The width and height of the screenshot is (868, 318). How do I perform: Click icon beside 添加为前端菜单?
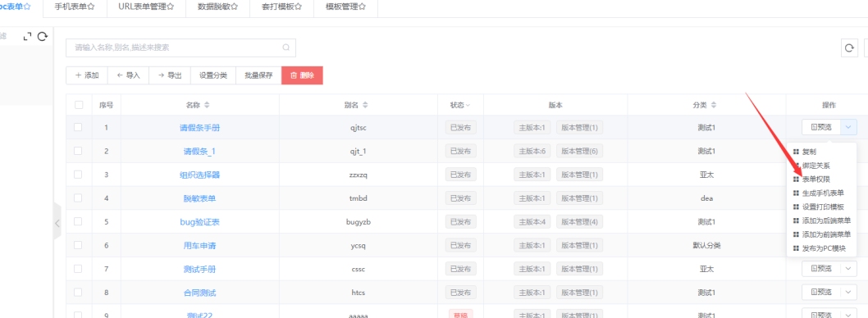(796, 234)
